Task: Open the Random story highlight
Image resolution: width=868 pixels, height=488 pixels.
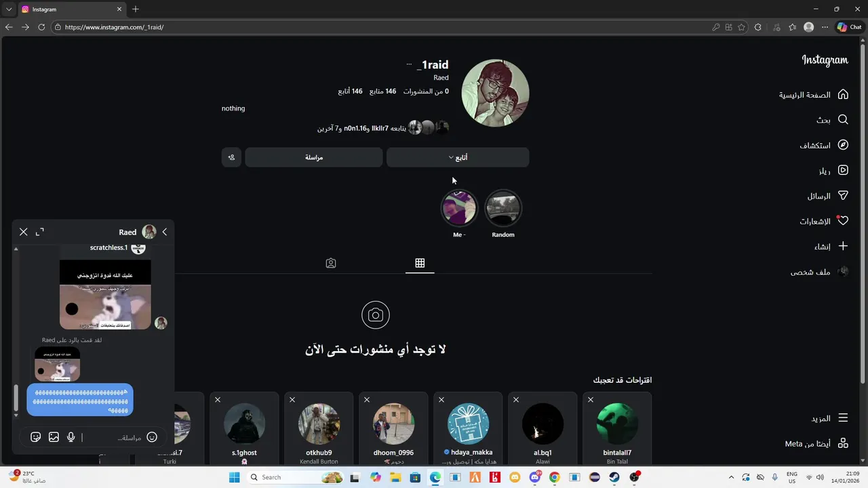Action: click(x=503, y=208)
